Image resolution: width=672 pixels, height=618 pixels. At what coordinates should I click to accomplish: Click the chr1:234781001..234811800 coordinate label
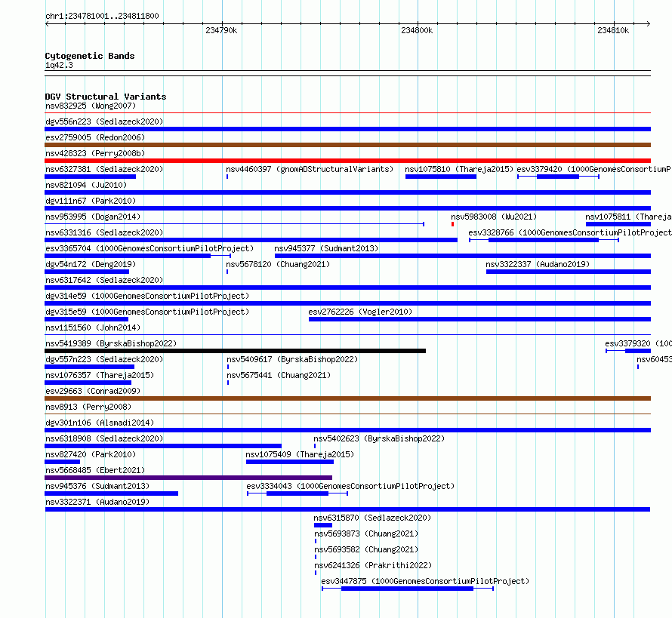(x=102, y=16)
